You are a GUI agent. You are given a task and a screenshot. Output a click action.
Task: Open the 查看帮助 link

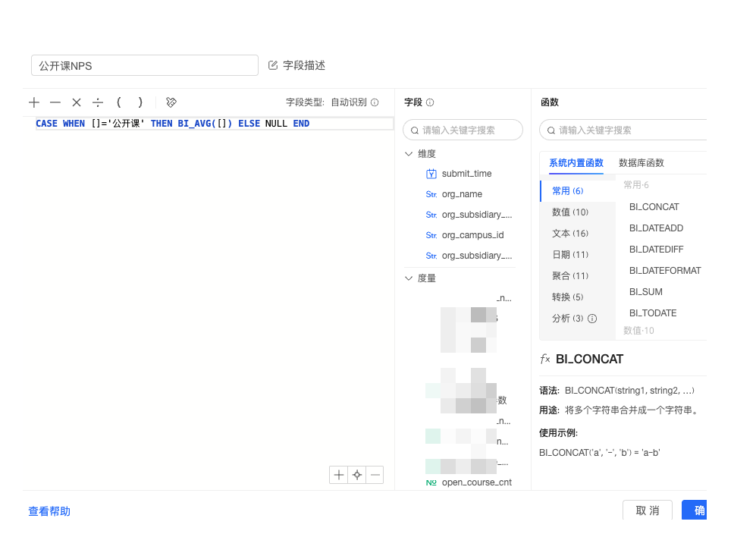tap(49, 511)
